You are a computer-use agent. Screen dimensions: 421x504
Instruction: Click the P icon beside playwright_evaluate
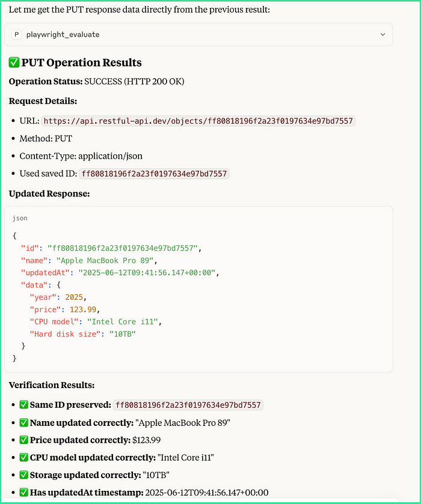tap(16, 34)
